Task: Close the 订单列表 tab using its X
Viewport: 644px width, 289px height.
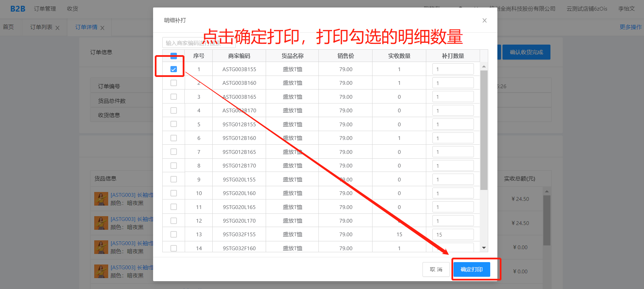Action: 57,28
